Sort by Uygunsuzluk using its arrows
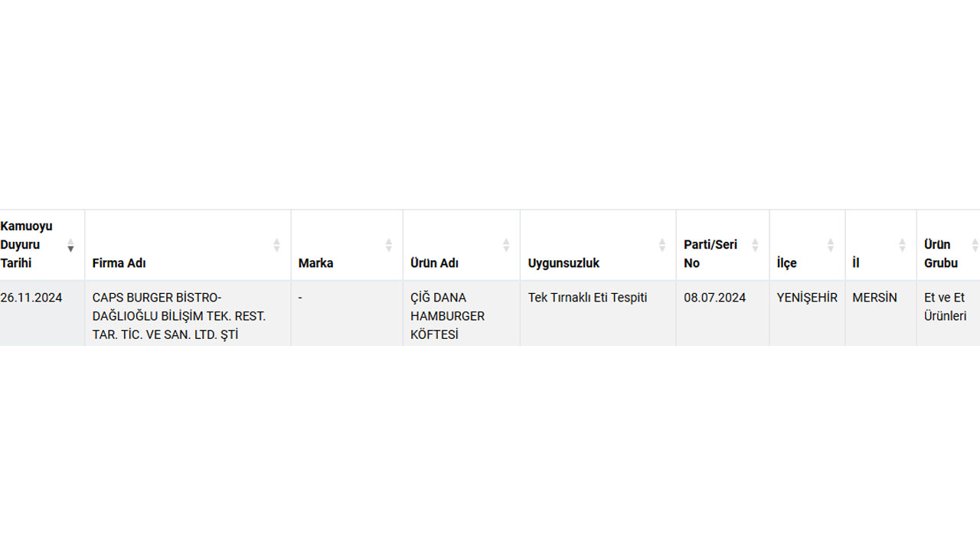The width and height of the screenshot is (980, 551). coord(662,245)
